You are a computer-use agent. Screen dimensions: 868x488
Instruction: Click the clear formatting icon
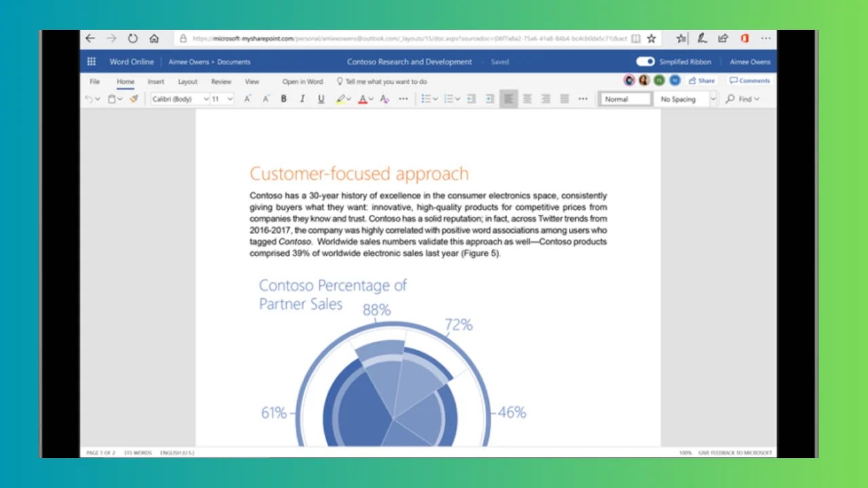click(384, 99)
